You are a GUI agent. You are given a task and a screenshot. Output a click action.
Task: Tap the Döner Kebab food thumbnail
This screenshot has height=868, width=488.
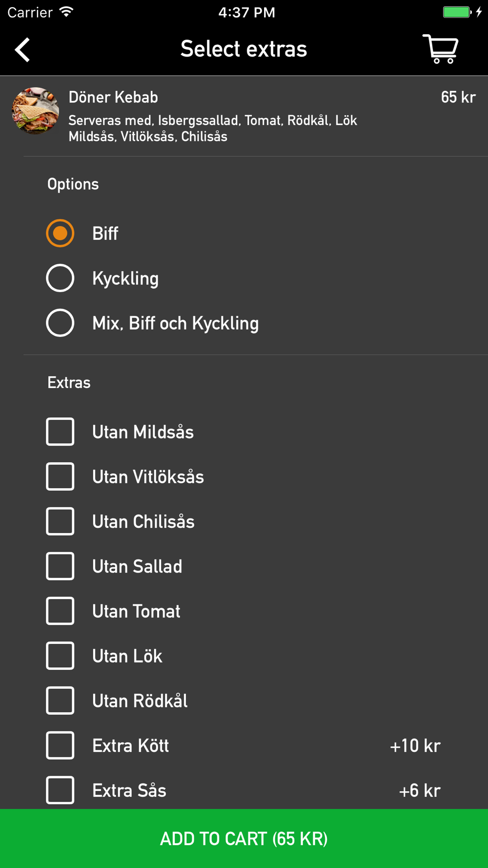35,110
